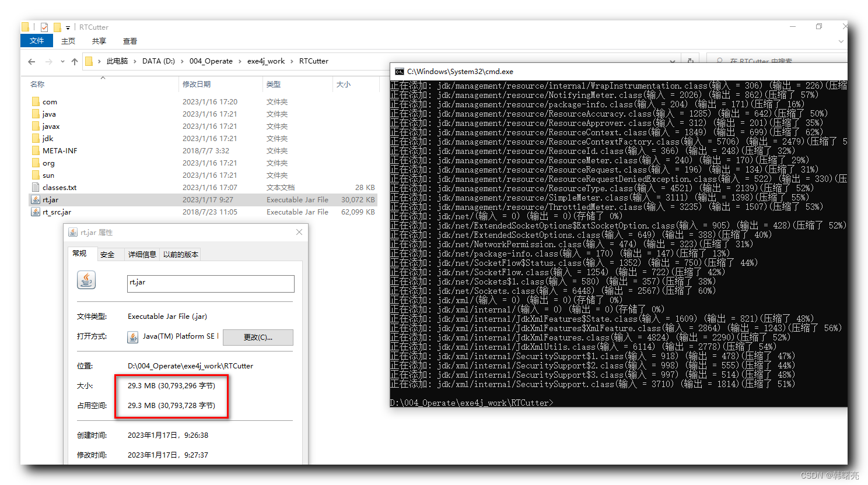
Task: Select the rt_src.jar file name
Action: pos(57,212)
